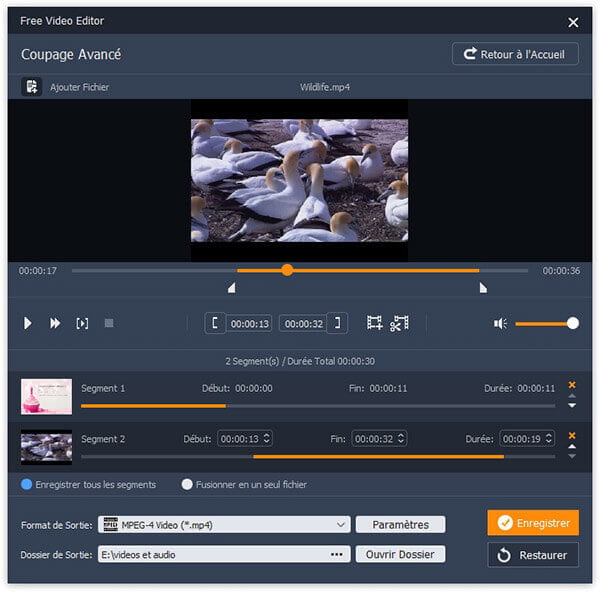The height and width of the screenshot is (592, 600).
Task: Click the Segment 2 label
Action: 103,439
